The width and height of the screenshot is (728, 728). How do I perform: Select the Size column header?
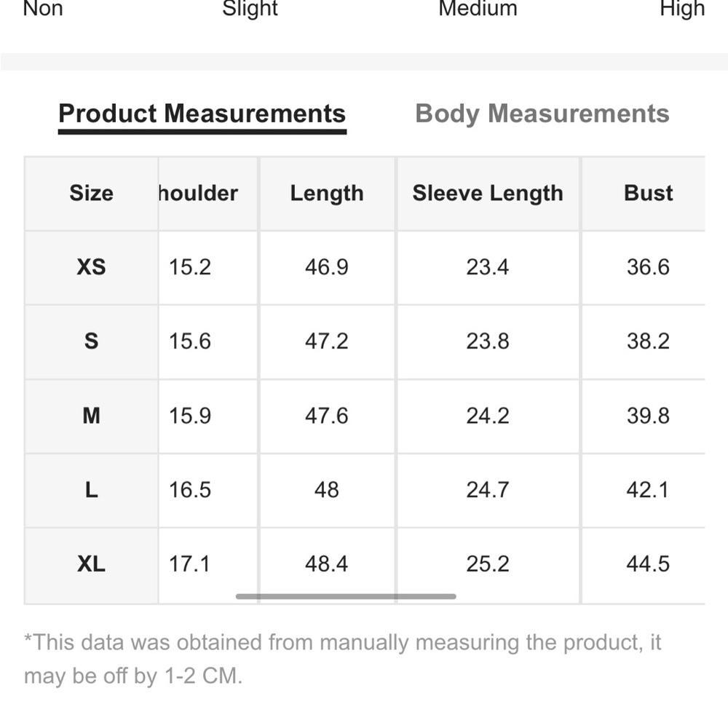(91, 193)
